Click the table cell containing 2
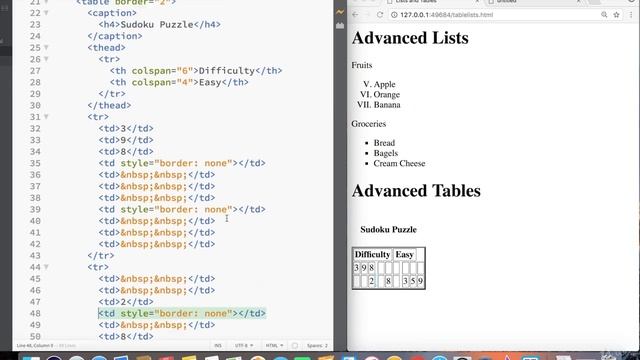Viewport: 640px width, 360px height. (x=371, y=281)
